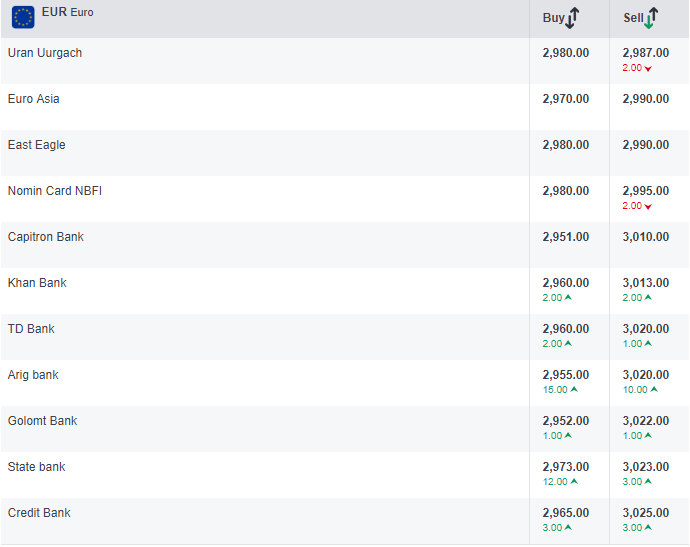Image resolution: width=690 pixels, height=547 pixels.
Task: Click green up arrow under Credit Bank sell
Action: [x=648, y=528]
